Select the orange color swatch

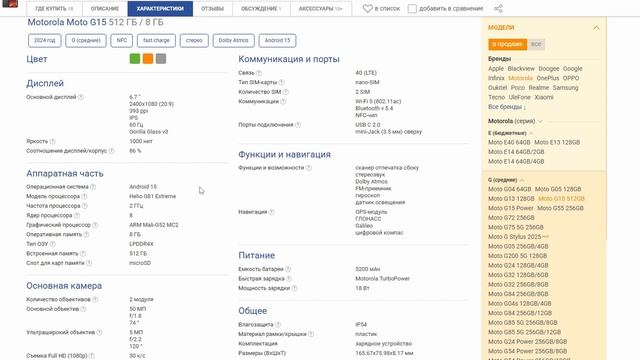148,59
